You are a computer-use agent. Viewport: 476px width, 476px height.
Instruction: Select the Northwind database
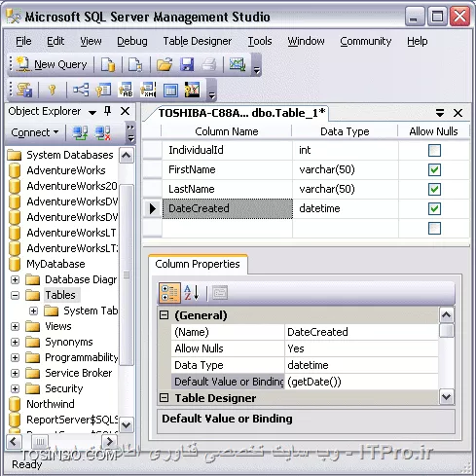pos(51,404)
